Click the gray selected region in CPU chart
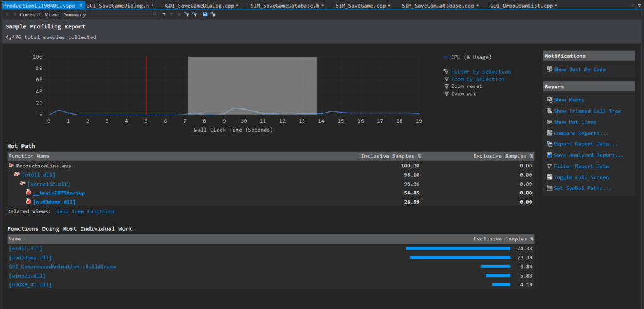The width and height of the screenshot is (644, 309). 252,86
